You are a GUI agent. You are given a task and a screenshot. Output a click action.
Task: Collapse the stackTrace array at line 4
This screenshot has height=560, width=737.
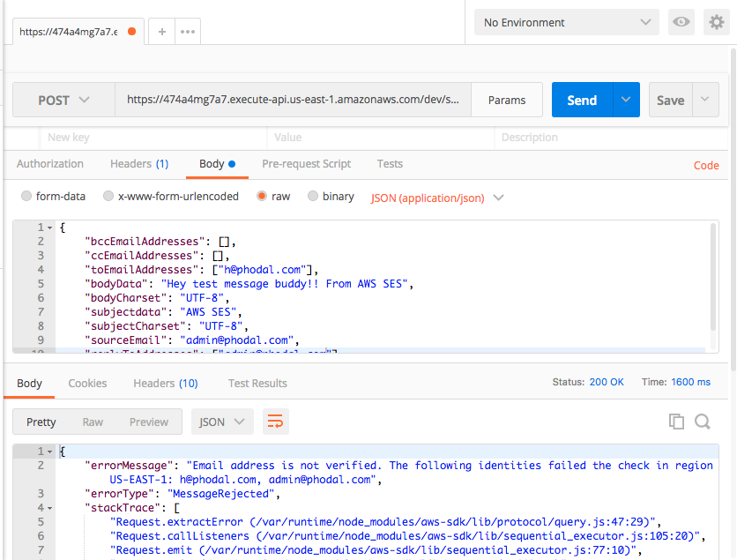tap(50, 508)
